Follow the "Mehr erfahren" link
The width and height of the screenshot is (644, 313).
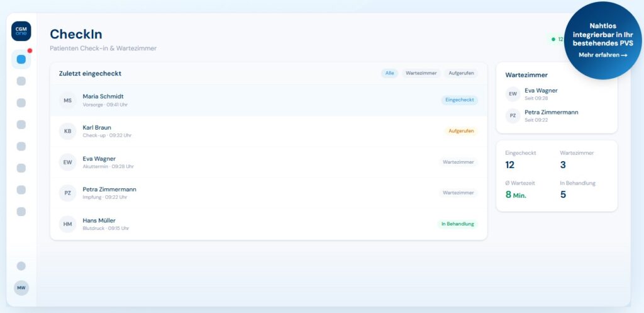[602, 55]
